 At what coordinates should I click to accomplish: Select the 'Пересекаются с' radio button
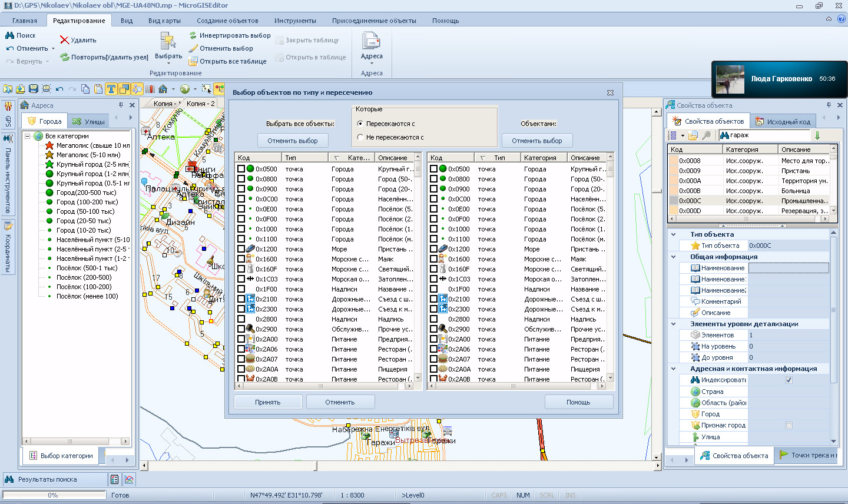point(360,124)
